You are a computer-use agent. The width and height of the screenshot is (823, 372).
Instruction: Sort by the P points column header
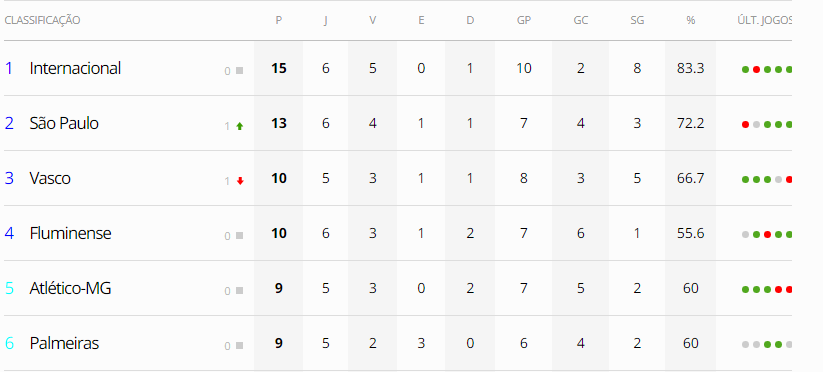coord(279,20)
